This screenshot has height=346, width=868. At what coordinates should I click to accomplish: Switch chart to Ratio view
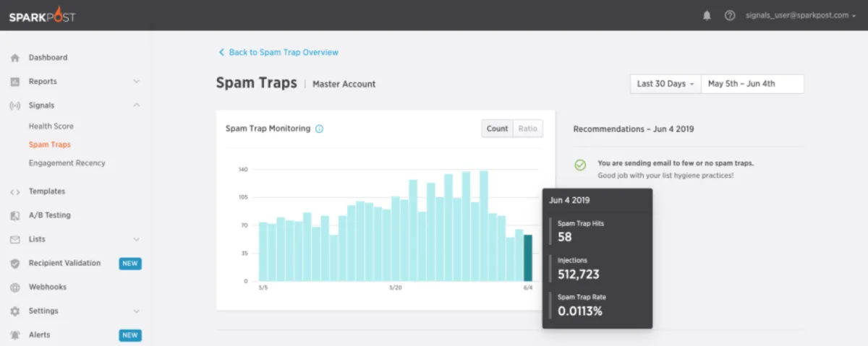(528, 129)
